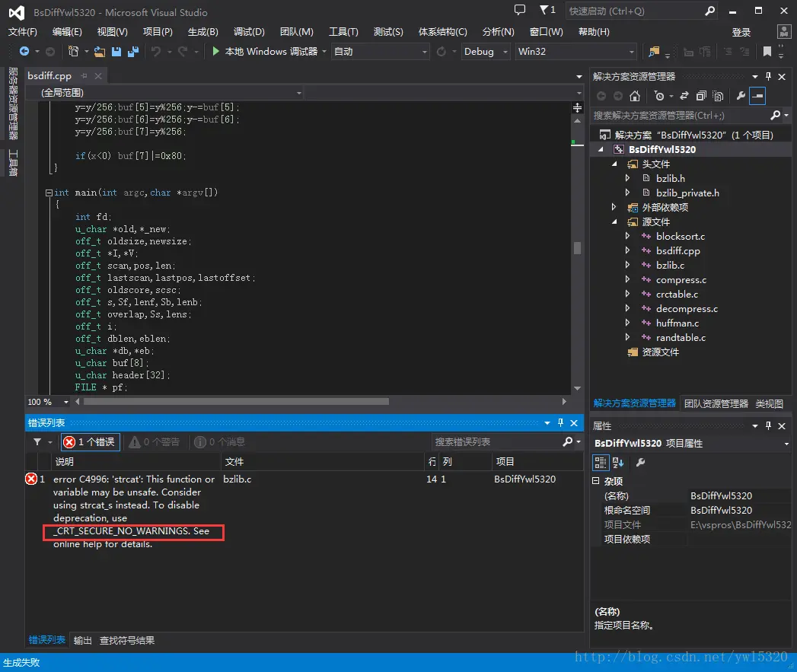Open the Debug configuration dropdown
The image size is (797, 672).
click(486, 51)
